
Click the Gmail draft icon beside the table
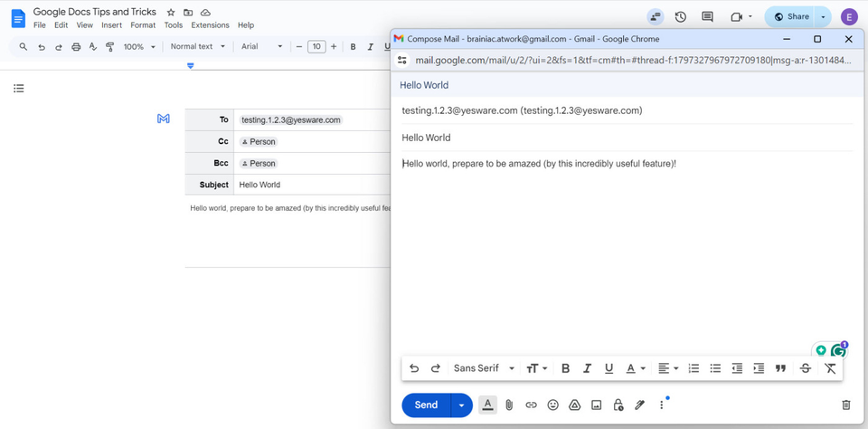pos(164,119)
